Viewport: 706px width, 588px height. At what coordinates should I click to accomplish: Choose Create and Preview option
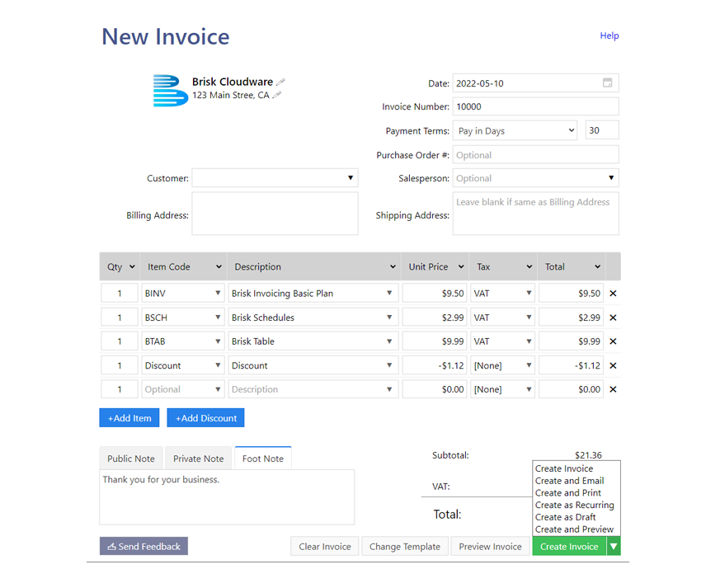574,529
